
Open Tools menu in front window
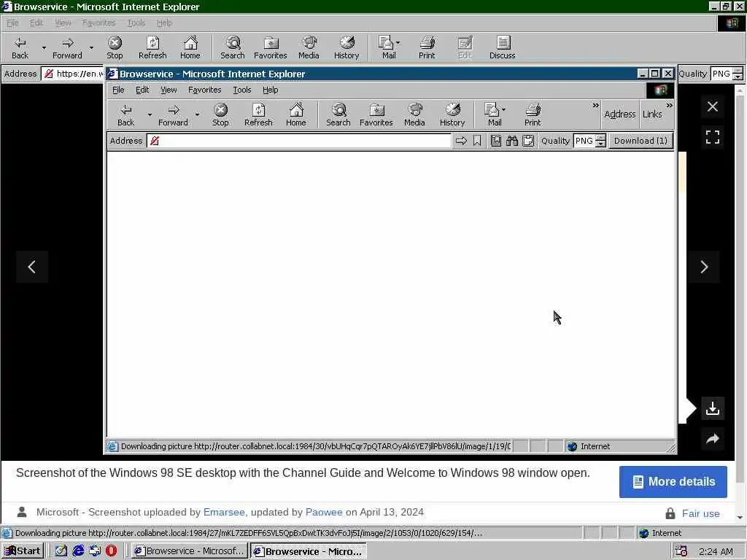point(241,90)
